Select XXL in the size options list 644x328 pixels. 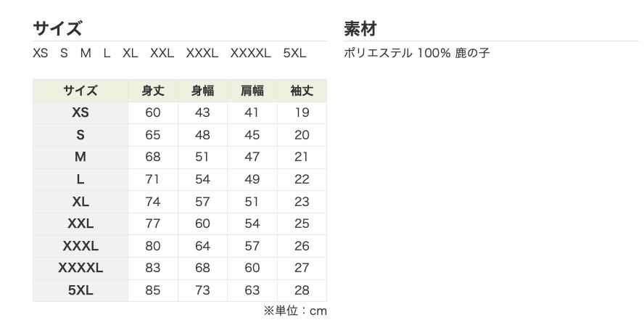162,53
